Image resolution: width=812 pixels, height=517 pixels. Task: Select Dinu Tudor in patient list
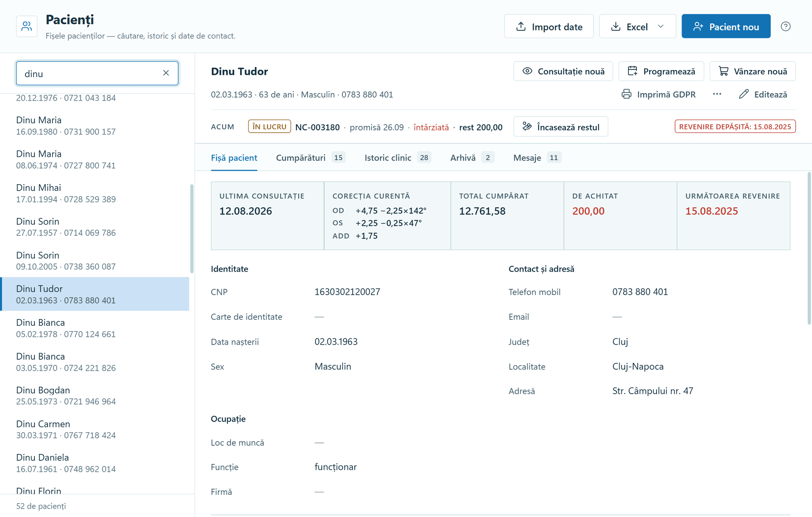95,294
